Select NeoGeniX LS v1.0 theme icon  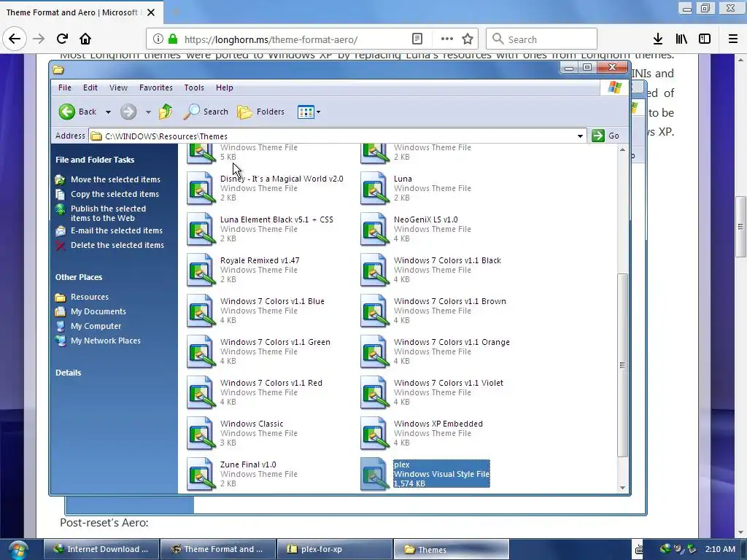tap(374, 230)
